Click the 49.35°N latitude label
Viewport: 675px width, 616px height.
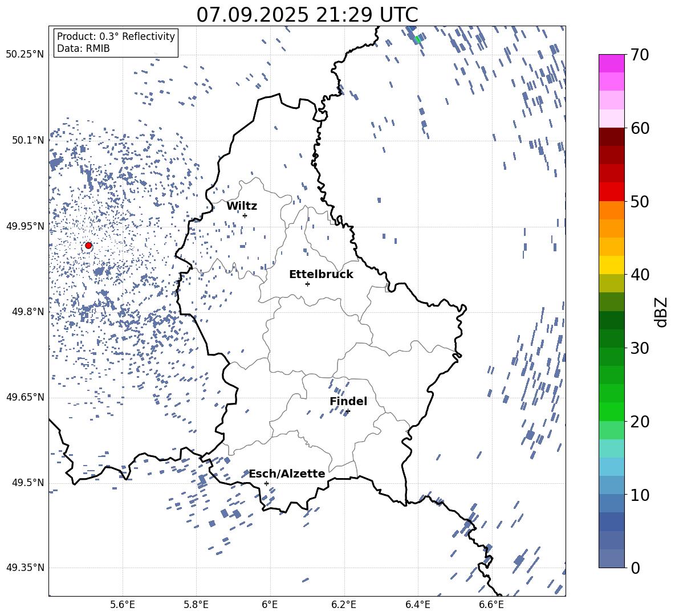click(25, 568)
